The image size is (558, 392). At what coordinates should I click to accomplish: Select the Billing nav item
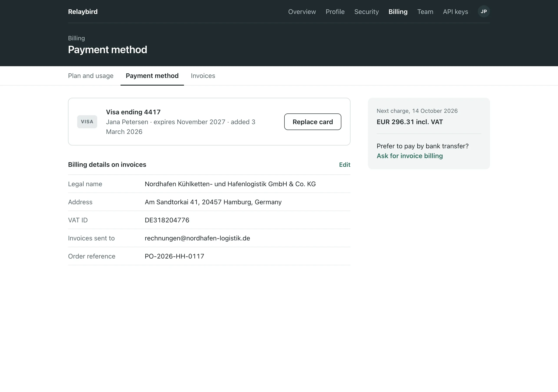click(398, 12)
